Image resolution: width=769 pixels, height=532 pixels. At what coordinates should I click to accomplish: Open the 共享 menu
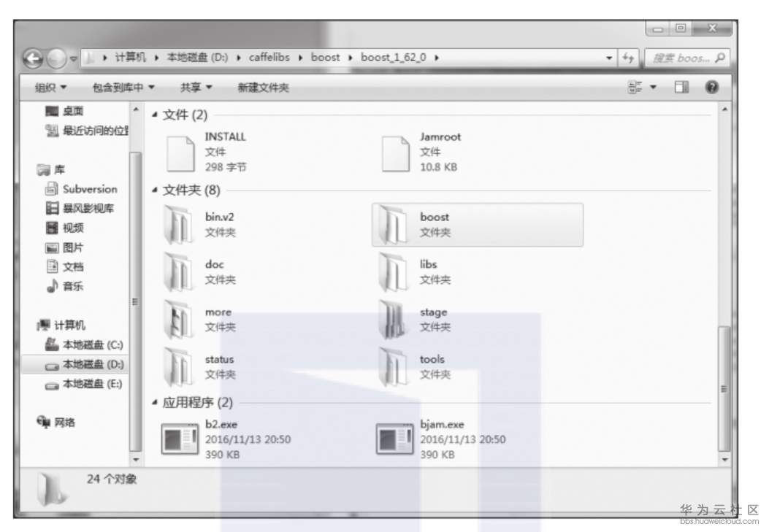pos(196,88)
